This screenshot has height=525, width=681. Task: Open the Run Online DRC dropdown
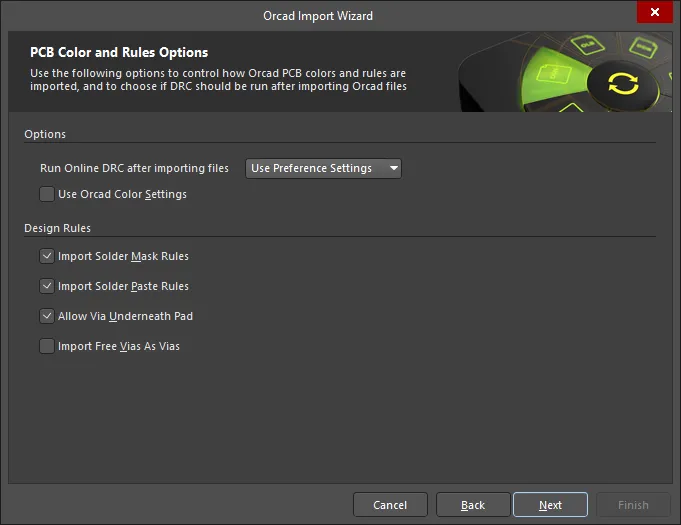point(323,168)
